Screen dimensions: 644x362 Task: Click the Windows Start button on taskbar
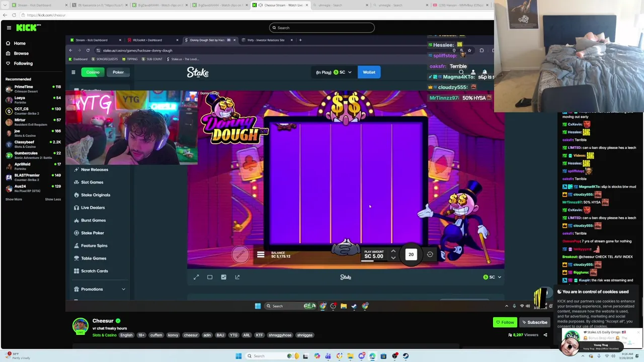coord(238,356)
